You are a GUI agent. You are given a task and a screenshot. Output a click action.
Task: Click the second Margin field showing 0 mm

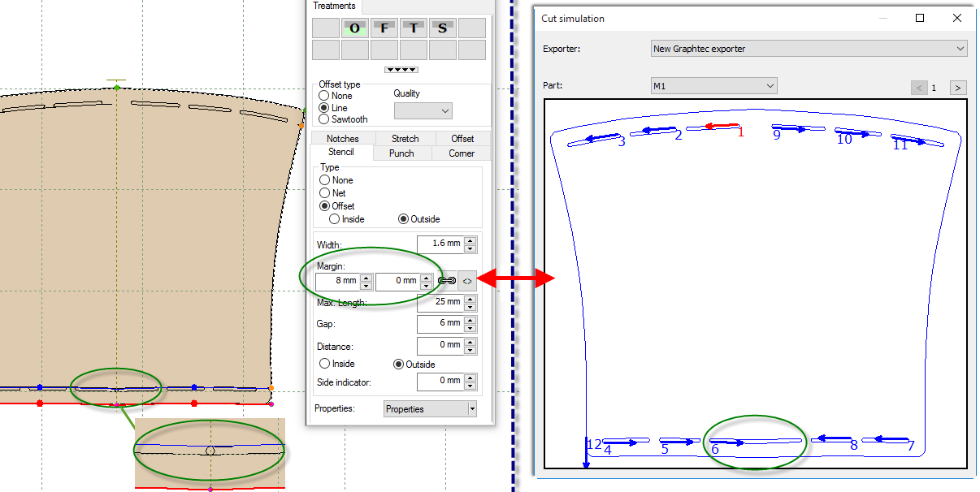tap(397, 281)
